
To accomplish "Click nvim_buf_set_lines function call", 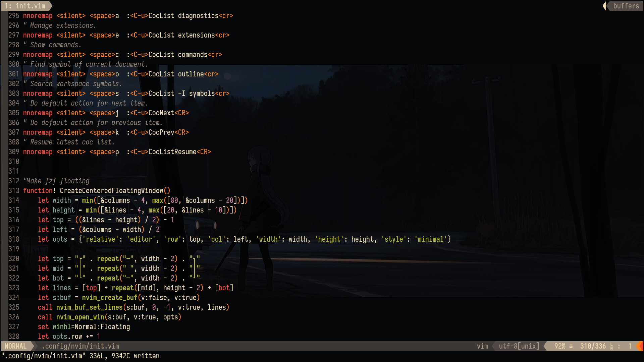I will (89, 307).
